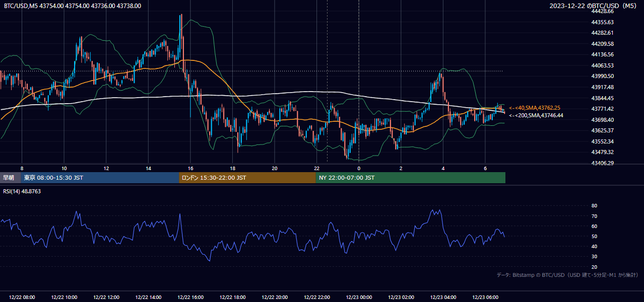This screenshot has width=644, height=302.
Task: Click the RSI(14) 48.8763 indicator label
Action: pos(22,191)
